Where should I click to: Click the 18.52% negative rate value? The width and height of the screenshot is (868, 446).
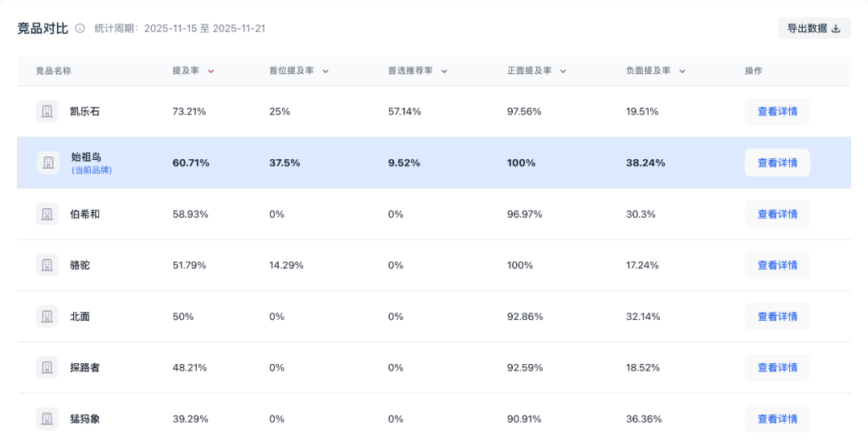(643, 368)
